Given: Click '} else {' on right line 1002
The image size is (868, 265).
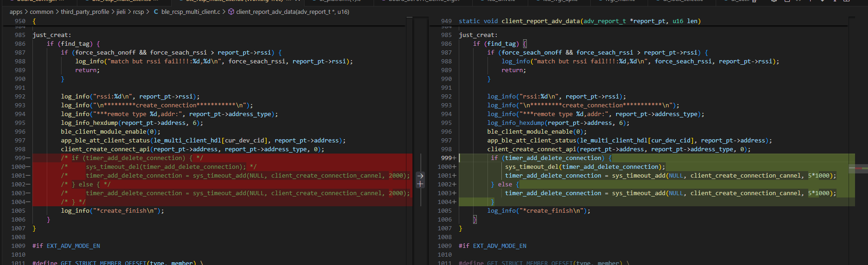Looking at the screenshot, I should pos(505,185).
